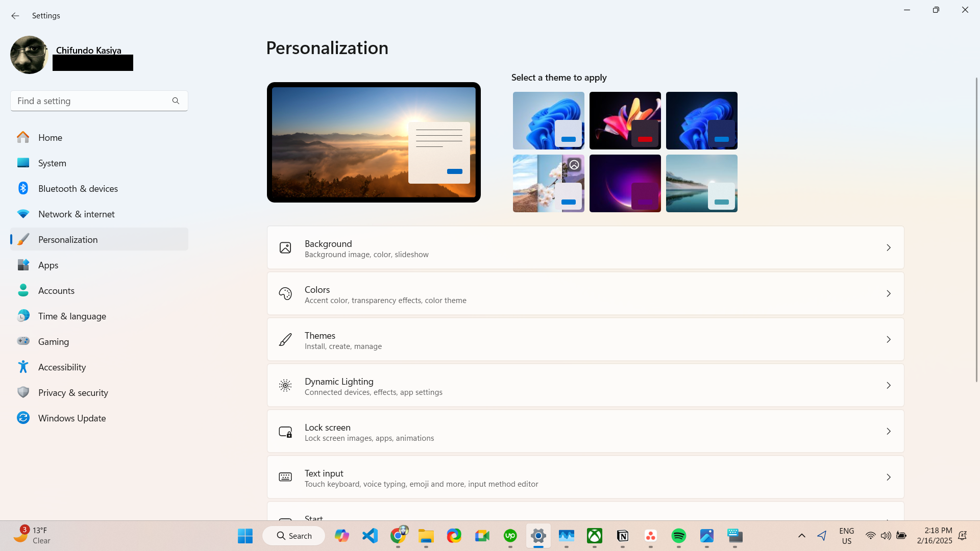The height and width of the screenshot is (551, 980).
Task: Select the dark flower theme thumbnail
Action: tap(625, 120)
